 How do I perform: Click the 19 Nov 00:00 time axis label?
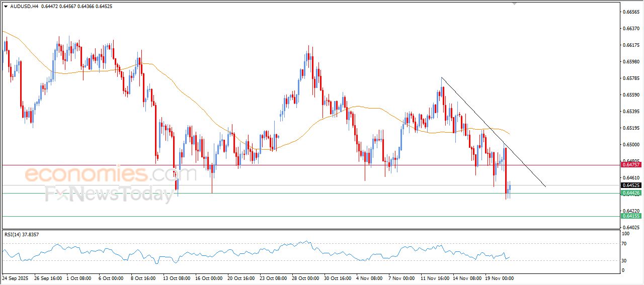click(499, 278)
